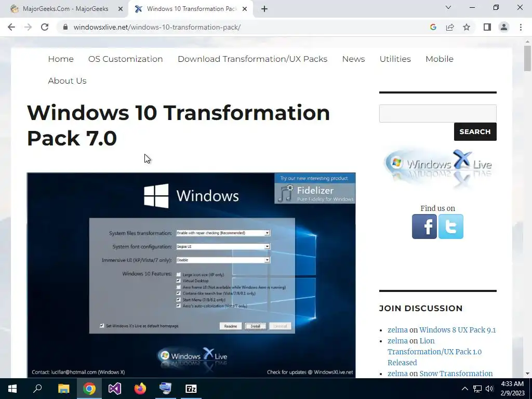Launch Firefox from the taskbar

pyautogui.click(x=140, y=389)
